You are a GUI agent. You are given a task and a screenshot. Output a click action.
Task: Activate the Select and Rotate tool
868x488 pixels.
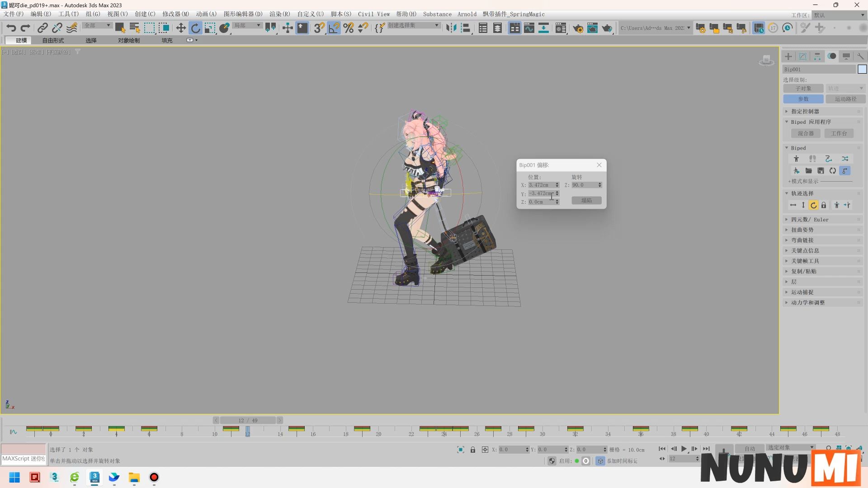[195, 28]
